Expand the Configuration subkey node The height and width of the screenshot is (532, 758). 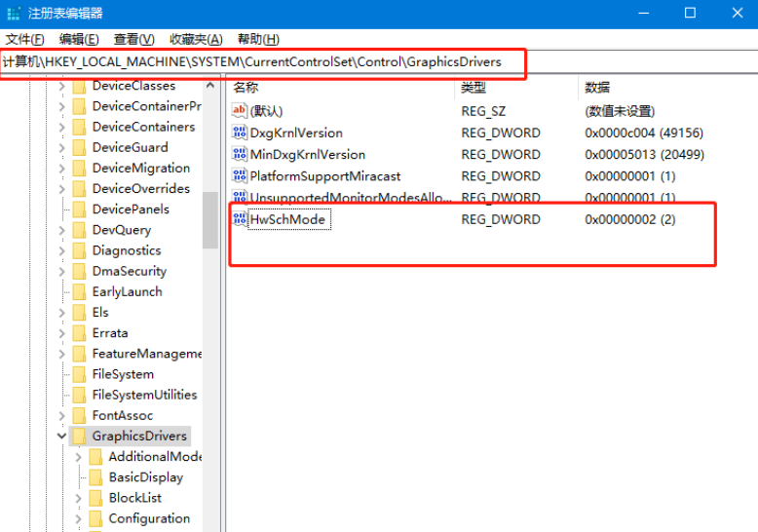click(78, 518)
